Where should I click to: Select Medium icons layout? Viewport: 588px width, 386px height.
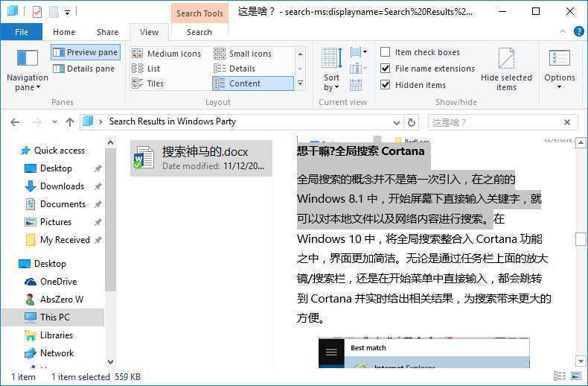[x=167, y=54]
